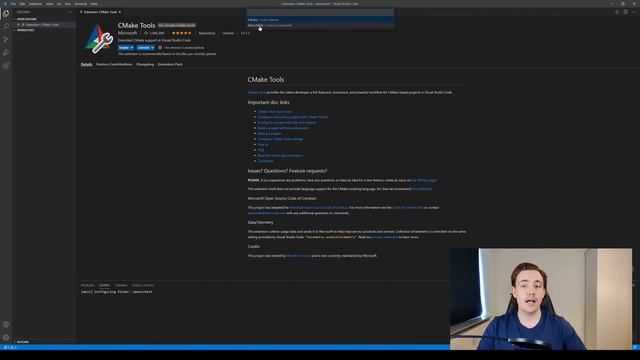Click the Uninstall extension button
The height and width of the screenshot is (360, 640).
coord(143,48)
